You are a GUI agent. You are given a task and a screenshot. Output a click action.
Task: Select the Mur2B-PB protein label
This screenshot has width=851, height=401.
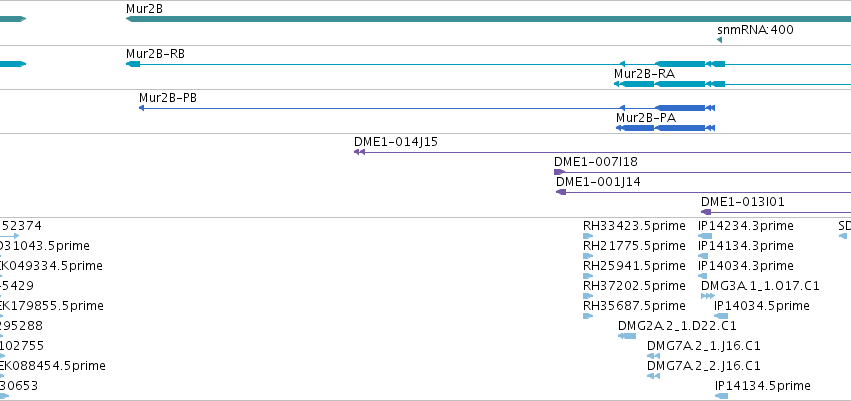[168, 98]
